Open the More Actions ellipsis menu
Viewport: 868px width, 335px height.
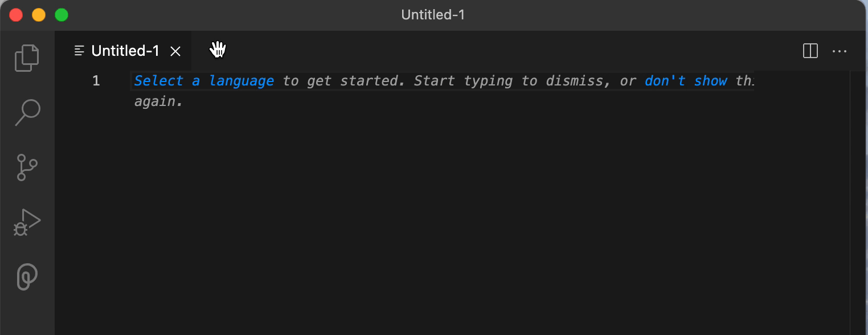click(x=840, y=51)
